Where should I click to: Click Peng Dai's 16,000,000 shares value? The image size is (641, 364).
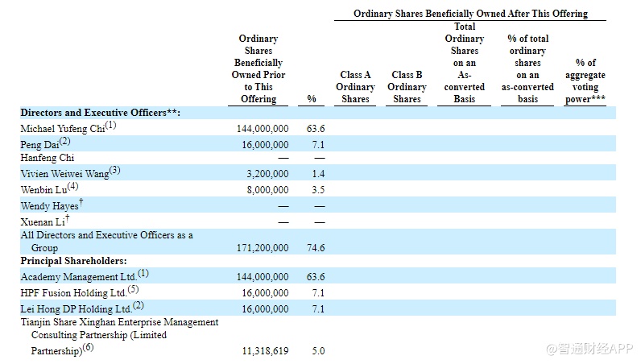(x=263, y=143)
